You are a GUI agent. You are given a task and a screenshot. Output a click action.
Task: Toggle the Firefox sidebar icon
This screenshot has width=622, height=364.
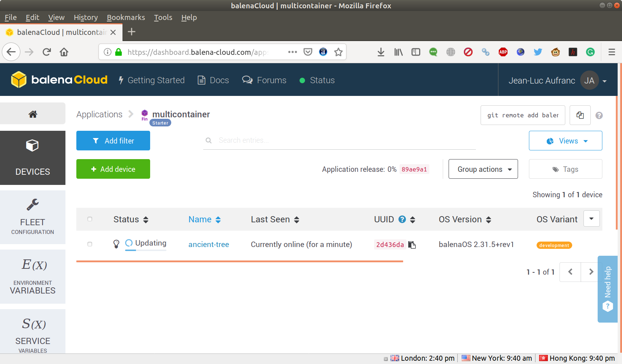(416, 52)
